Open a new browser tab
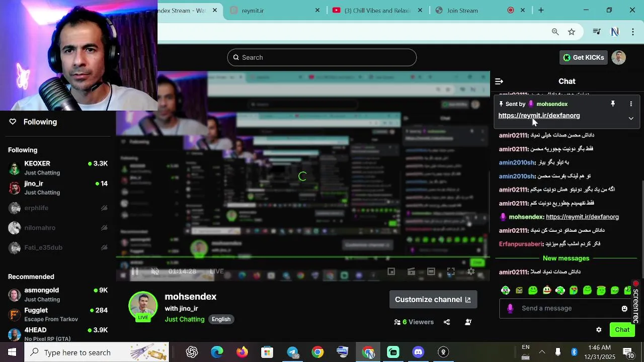The height and width of the screenshot is (362, 644). 541,10
